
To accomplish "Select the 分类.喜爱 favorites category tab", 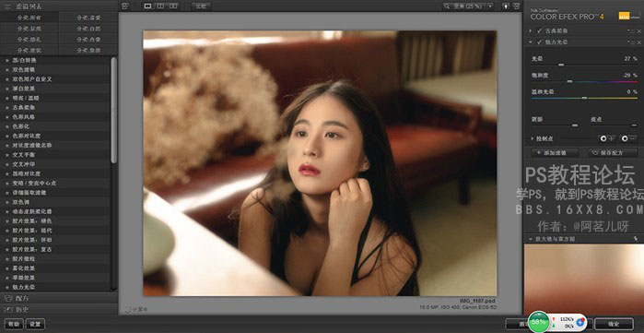I will (x=88, y=18).
